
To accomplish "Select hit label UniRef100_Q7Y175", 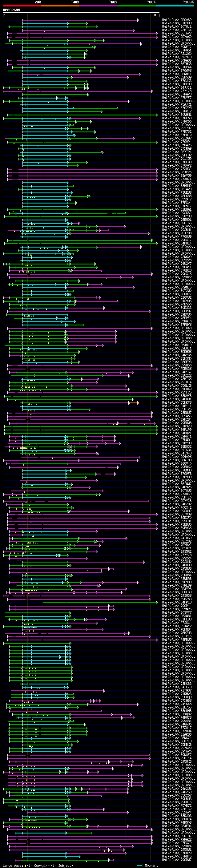I will [177, 91].
